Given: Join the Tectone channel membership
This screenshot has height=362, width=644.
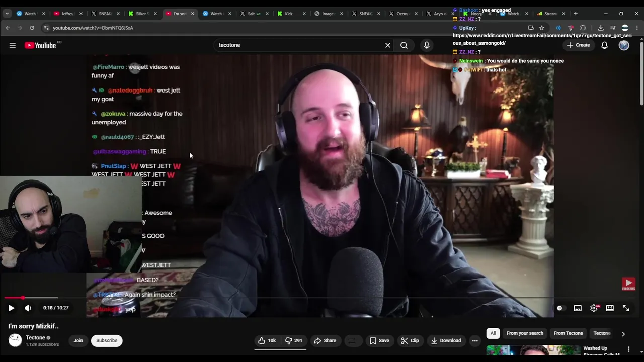Looking at the screenshot, I should coord(78,341).
